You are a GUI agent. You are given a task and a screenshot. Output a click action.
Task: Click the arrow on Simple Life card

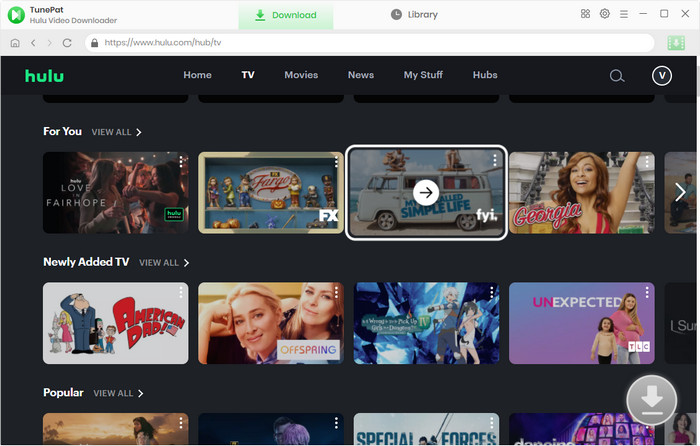[426, 192]
